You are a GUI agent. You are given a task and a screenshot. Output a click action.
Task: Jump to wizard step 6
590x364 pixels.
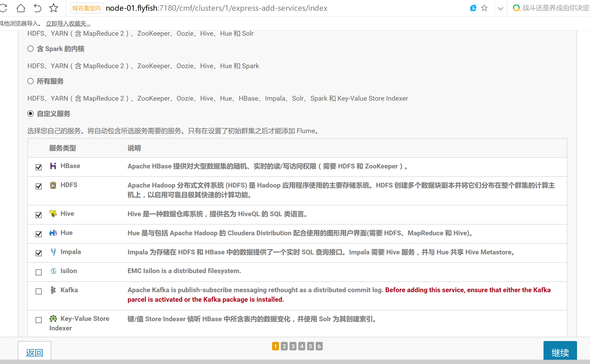(319, 346)
